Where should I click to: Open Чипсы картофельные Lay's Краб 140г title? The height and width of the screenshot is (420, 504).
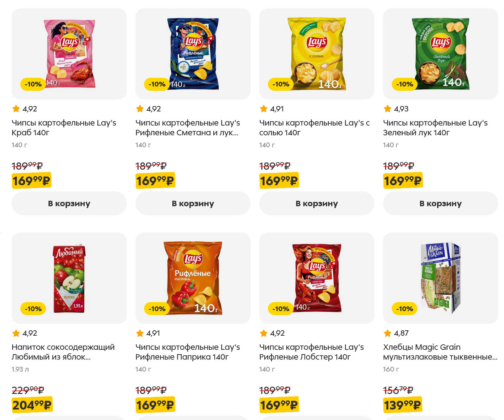click(x=64, y=128)
